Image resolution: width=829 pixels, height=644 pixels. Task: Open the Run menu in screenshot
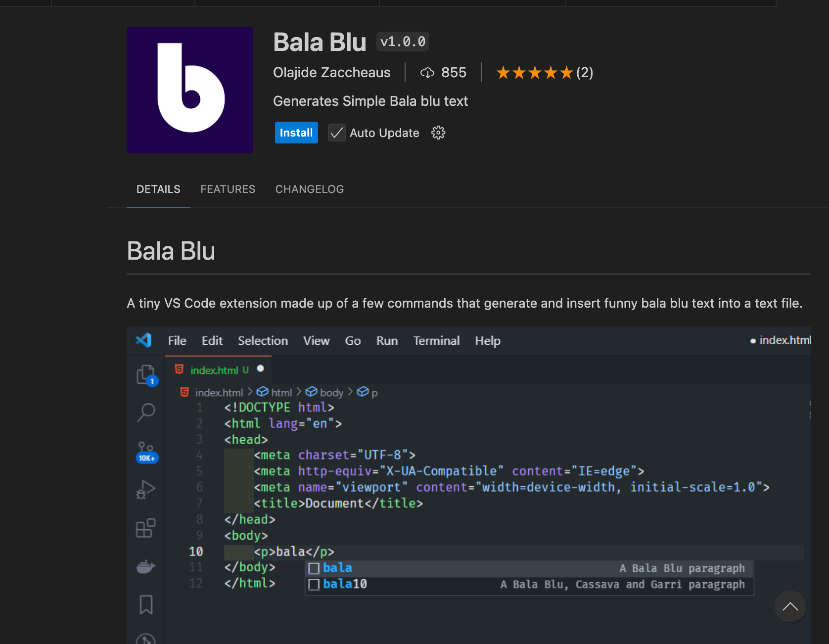pos(387,341)
